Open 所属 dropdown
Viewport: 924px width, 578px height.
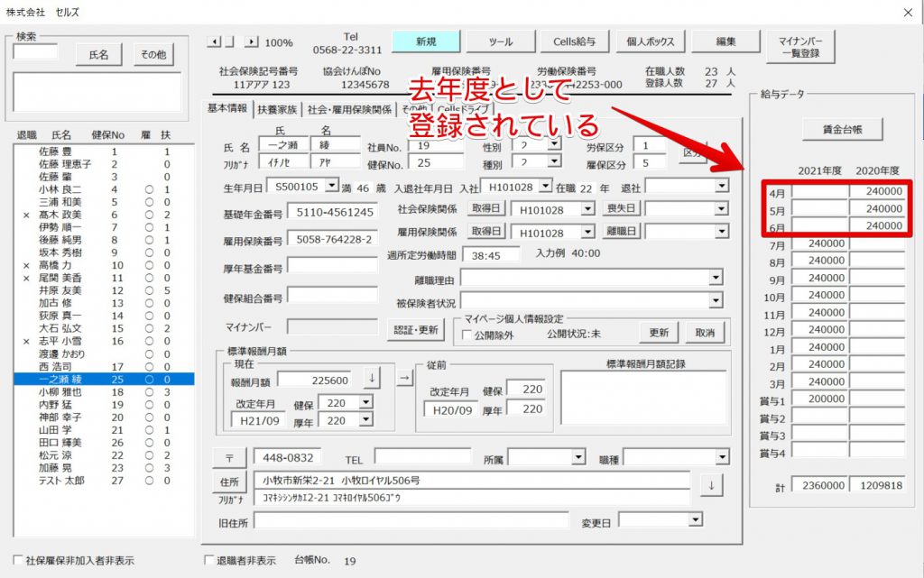coord(578,457)
